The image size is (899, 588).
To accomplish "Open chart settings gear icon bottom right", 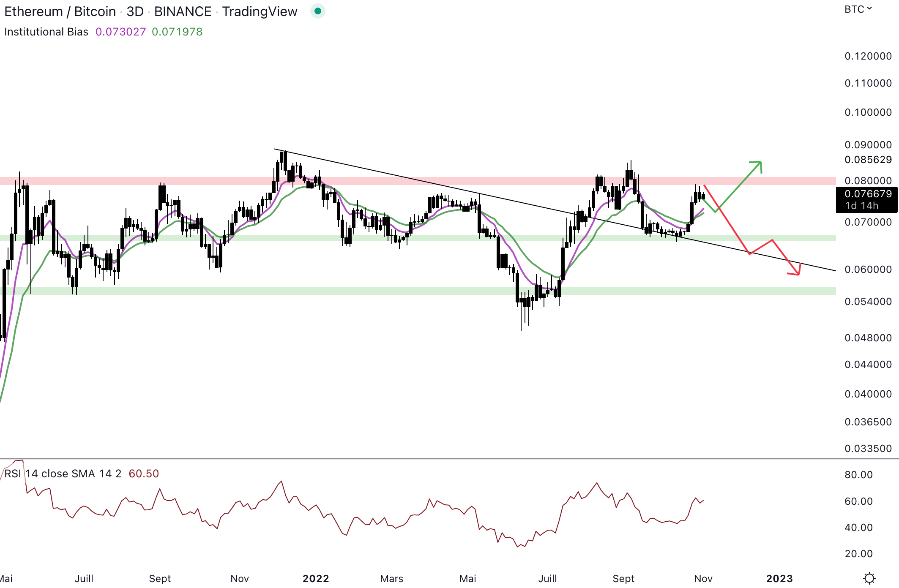I will click(x=869, y=578).
